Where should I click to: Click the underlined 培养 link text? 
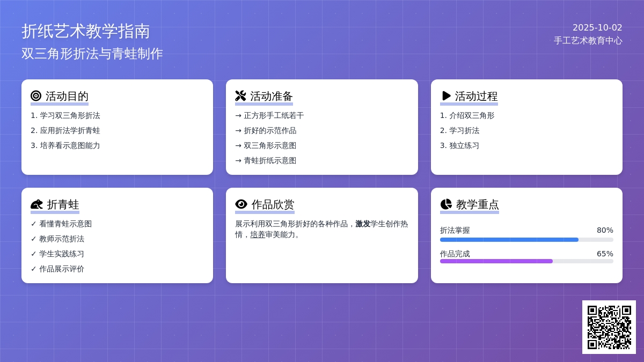pyautogui.click(x=258, y=234)
